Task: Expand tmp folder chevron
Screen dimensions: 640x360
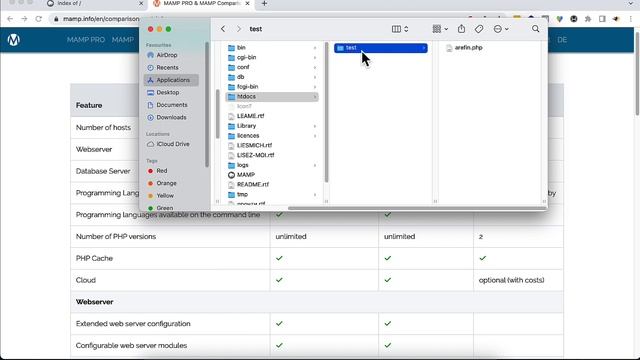Action: tap(315, 194)
